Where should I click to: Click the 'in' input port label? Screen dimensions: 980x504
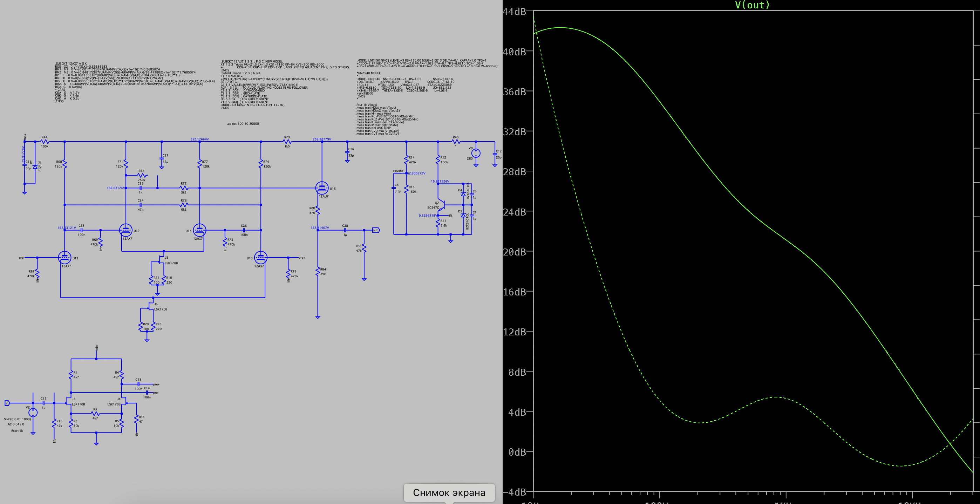tap(7, 403)
